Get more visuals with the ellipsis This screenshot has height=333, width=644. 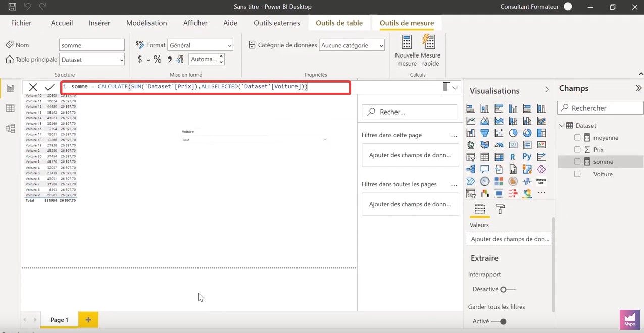pyautogui.click(x=541, y=193)
